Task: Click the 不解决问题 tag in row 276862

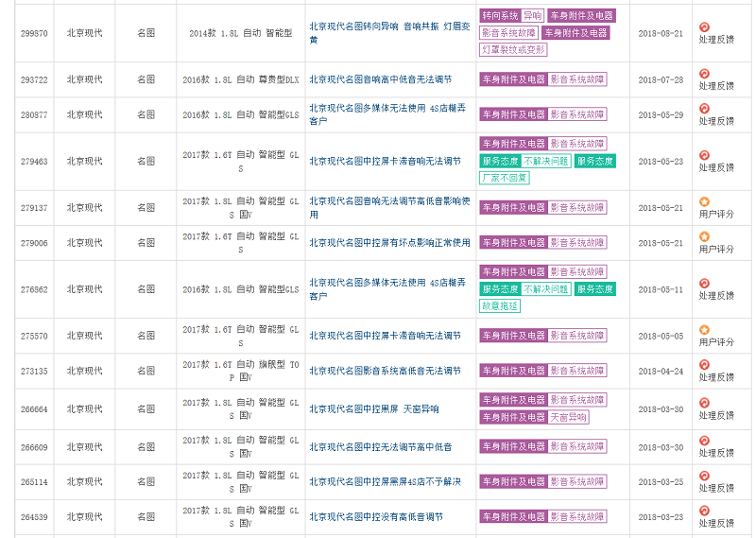Action: pos(546,289)
